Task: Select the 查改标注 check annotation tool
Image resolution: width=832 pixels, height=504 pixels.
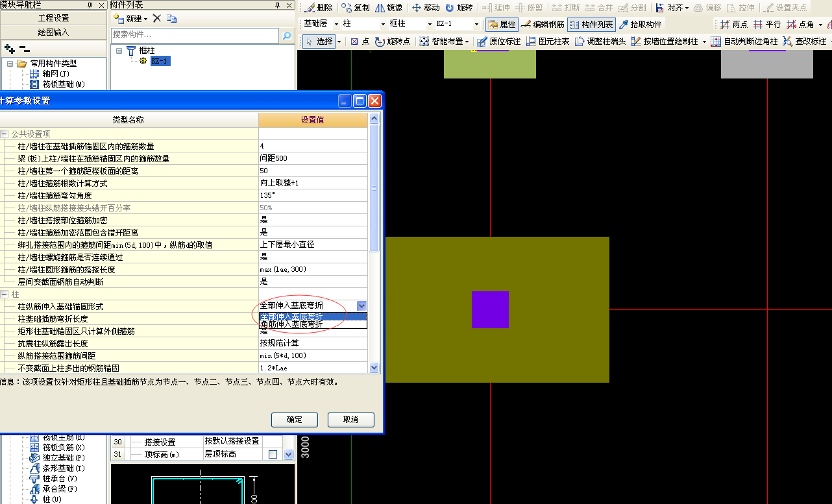Action: [x=805, y=42]
